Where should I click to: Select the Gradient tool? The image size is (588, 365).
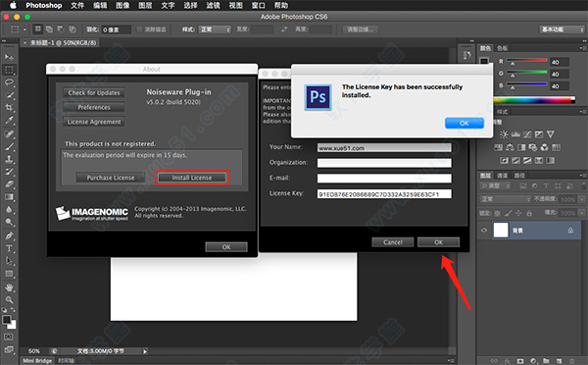(x=9, y=197)
